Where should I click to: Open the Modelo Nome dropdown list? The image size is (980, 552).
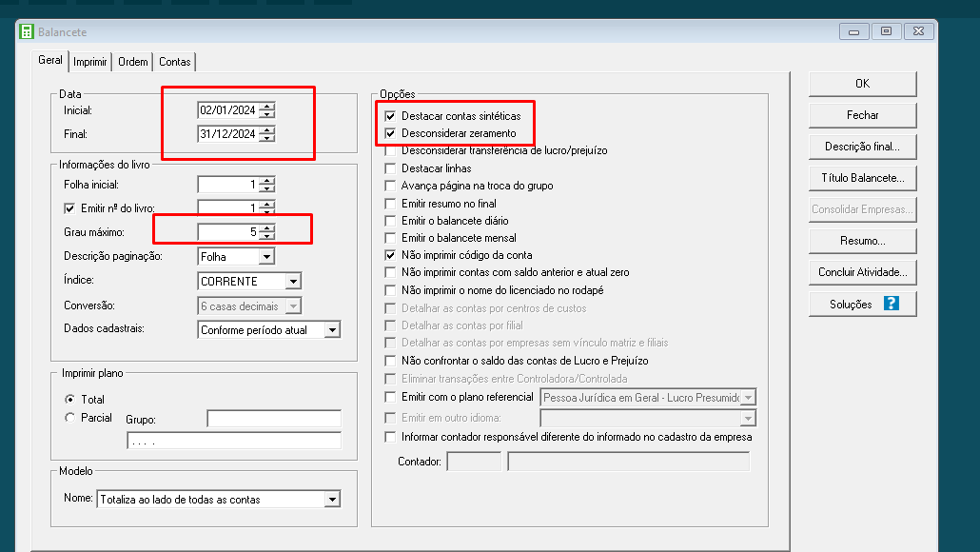click(332, 500)
